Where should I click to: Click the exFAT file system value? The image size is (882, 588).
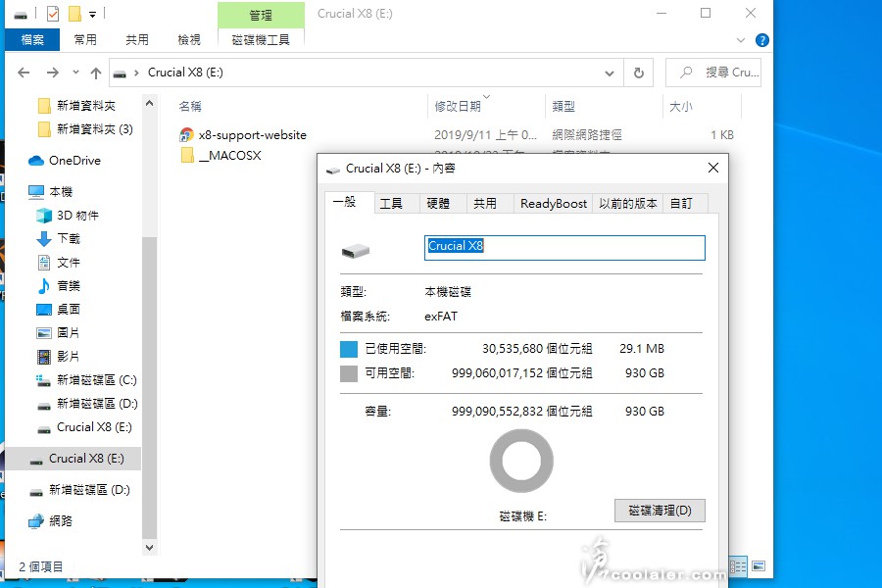pos(441,317)
